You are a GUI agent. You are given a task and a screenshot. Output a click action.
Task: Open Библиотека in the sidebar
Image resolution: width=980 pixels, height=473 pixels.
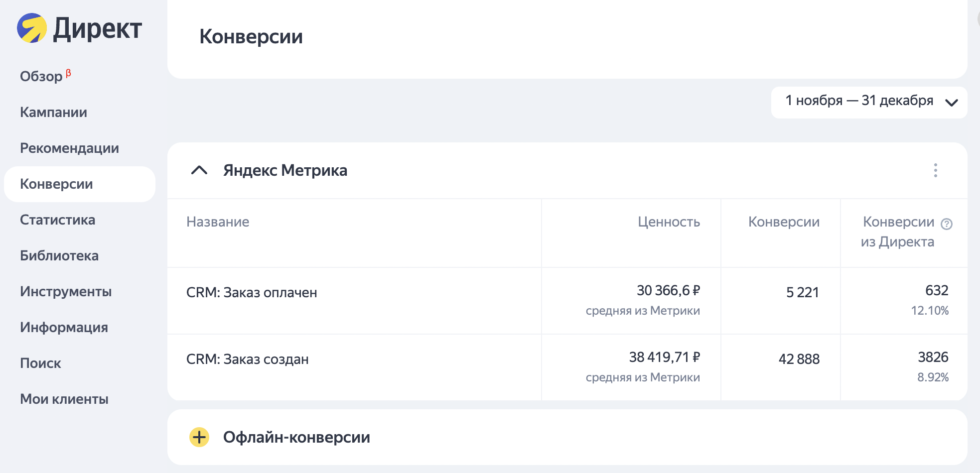(59, 255)
